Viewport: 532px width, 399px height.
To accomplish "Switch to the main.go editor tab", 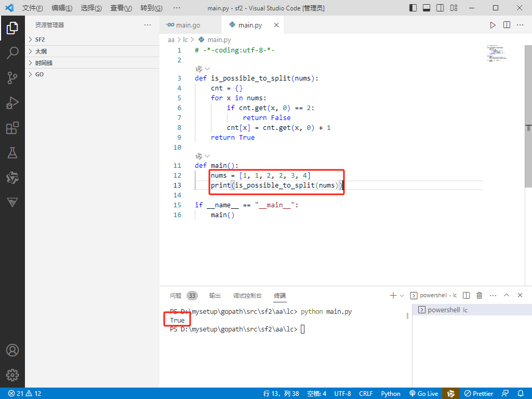I will click(190, 25).
